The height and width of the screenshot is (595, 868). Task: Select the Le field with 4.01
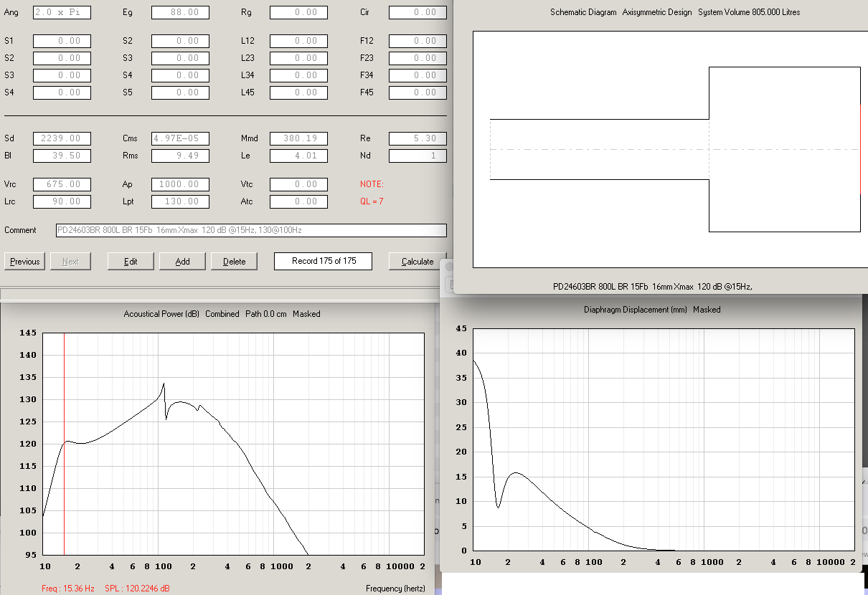coord(298,156)
